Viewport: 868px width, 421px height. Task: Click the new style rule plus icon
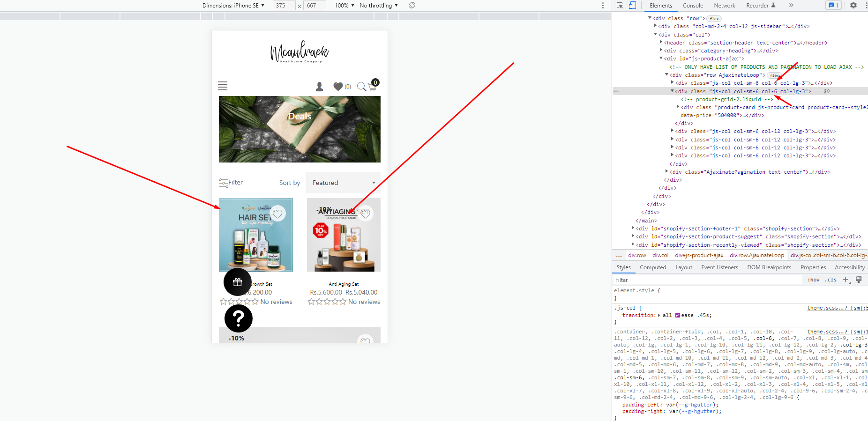[846, 280]
